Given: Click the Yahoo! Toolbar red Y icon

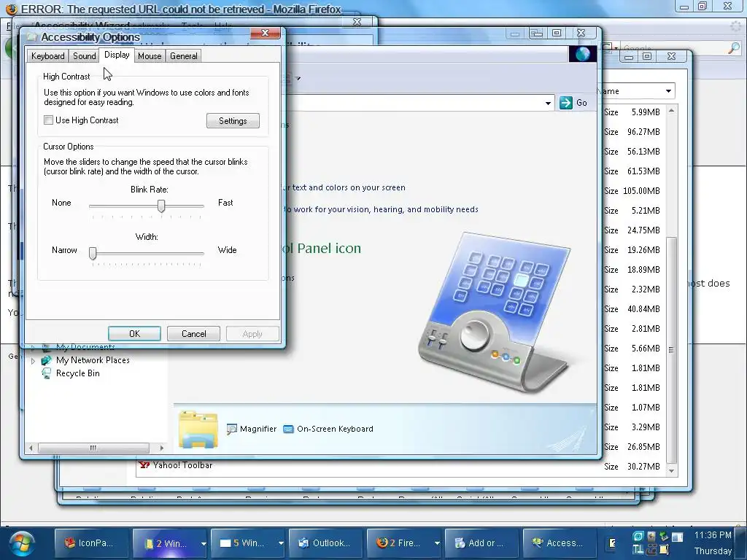Looking at the screenshot, I should click(144, 464).
